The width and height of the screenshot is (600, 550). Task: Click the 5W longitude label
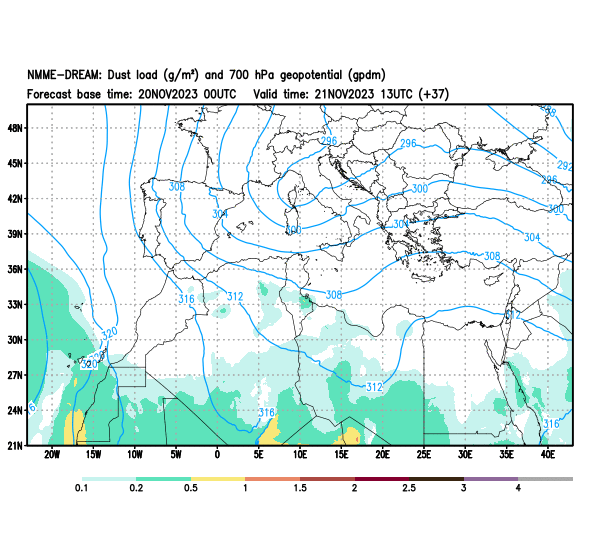176,455
